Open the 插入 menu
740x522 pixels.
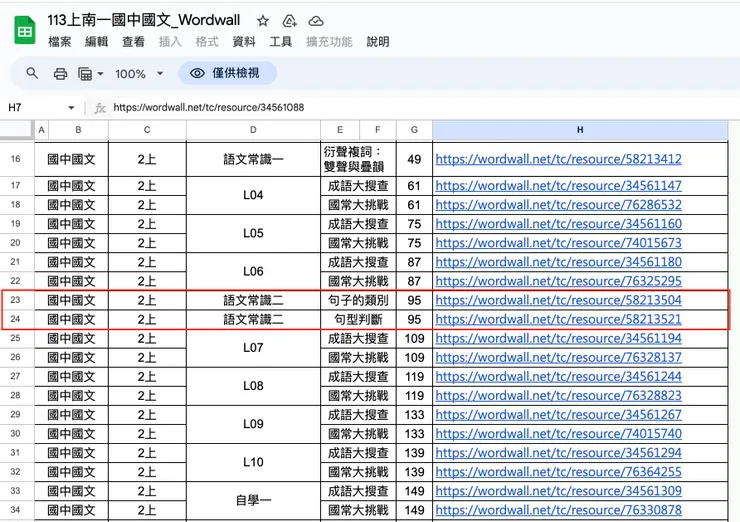click(x=170, y=42)
